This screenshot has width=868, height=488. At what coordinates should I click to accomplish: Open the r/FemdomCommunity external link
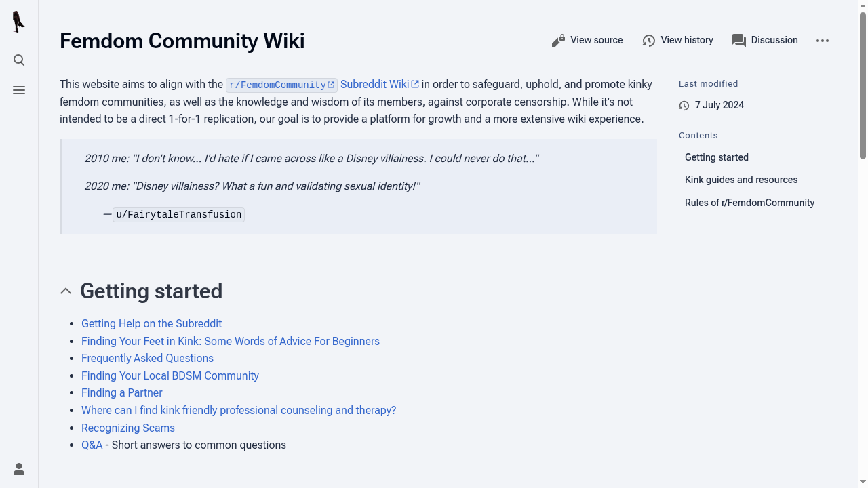[281, 85]
